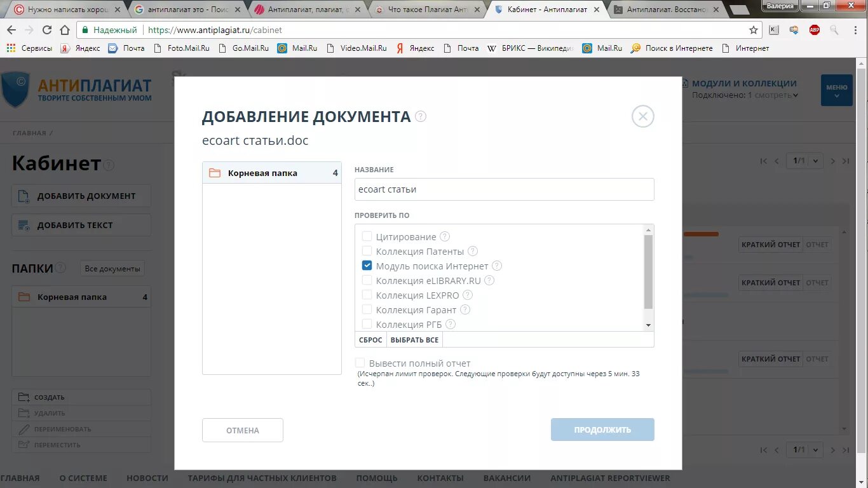The width and height of the screenshot is (868, 488).
Task: Click the Антиплагиат shield logo
Action: [x=15, y=89]
